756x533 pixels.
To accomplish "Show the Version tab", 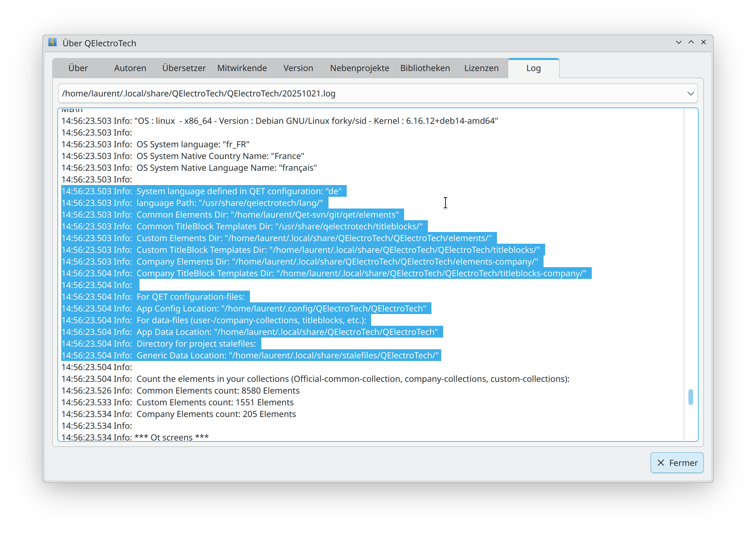I will pyautogui.click(x=298, y=68).
